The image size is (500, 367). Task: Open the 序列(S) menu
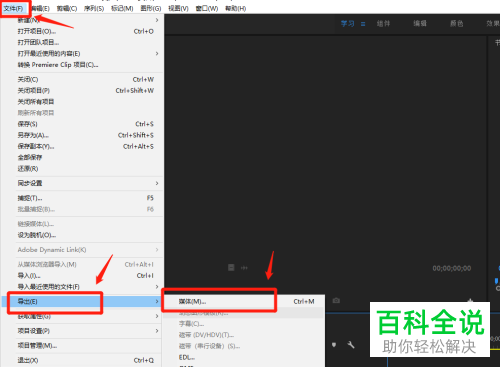click(94, 8)
